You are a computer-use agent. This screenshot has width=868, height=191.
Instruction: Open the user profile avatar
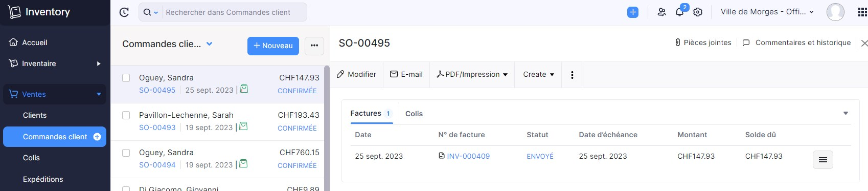(x=835, y=12)
